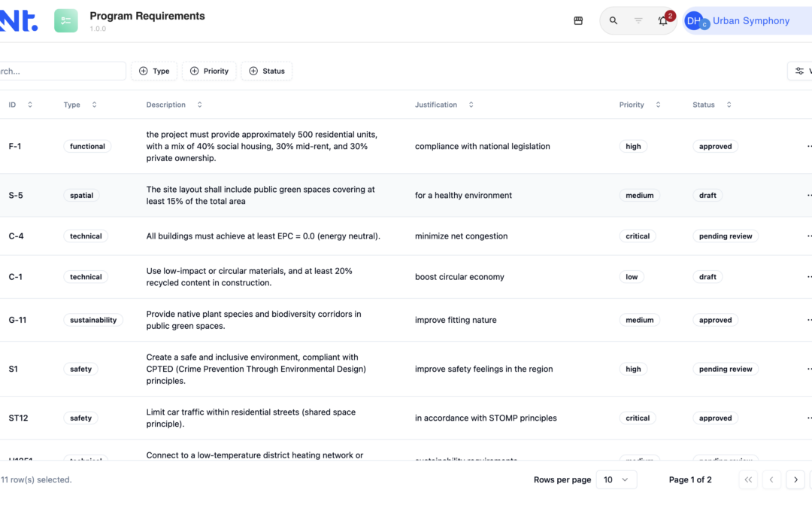Click the low priority badge
Screen dimensions: 812x508
coord(632,277)
